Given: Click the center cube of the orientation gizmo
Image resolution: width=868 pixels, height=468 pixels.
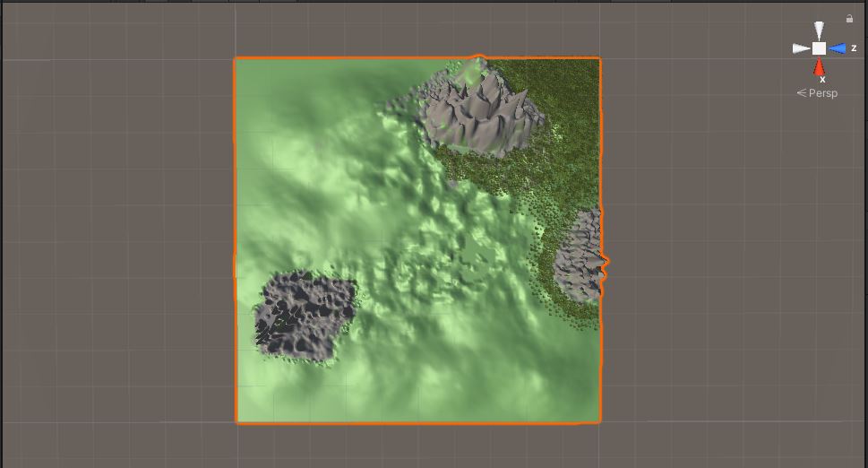Looking at the screenshot, I should point(820,48).
